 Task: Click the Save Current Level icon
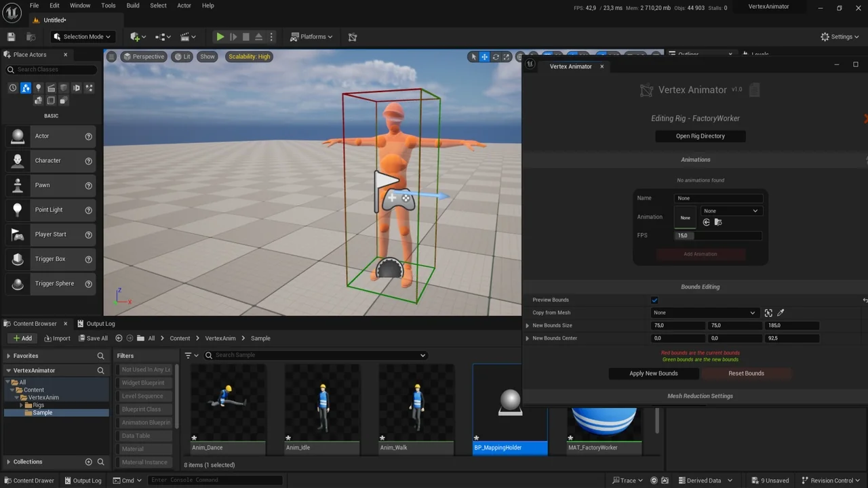pos(11,37)
